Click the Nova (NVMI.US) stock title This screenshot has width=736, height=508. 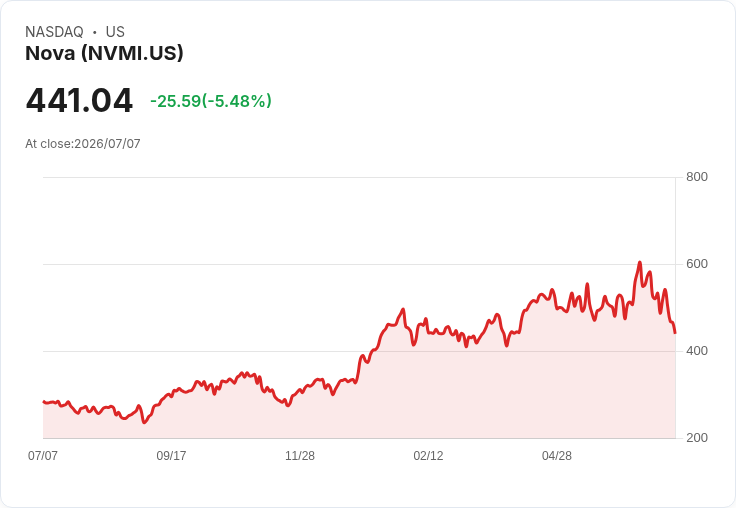(104, 53)
